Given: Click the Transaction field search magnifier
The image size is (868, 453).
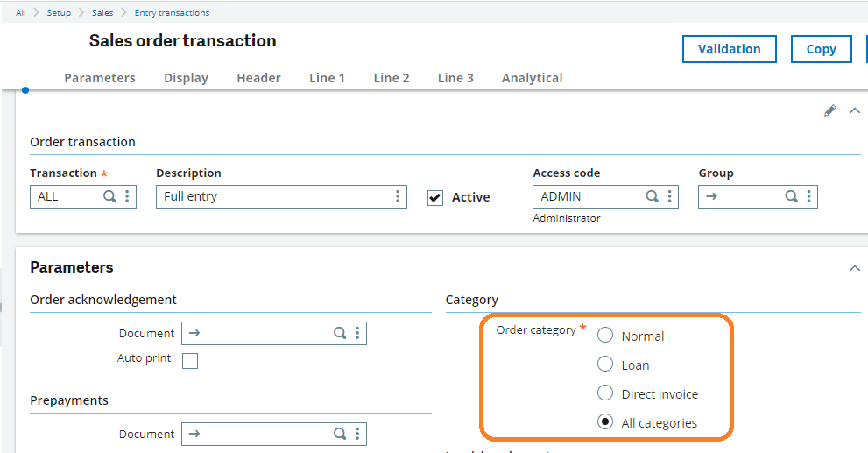Looking at the screenshot, I should point(109,196).
